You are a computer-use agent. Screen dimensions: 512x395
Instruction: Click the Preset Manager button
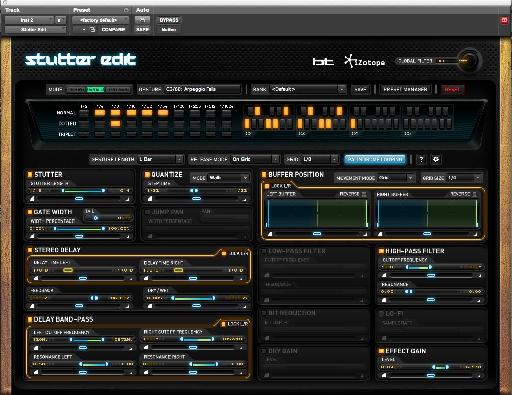405,89
